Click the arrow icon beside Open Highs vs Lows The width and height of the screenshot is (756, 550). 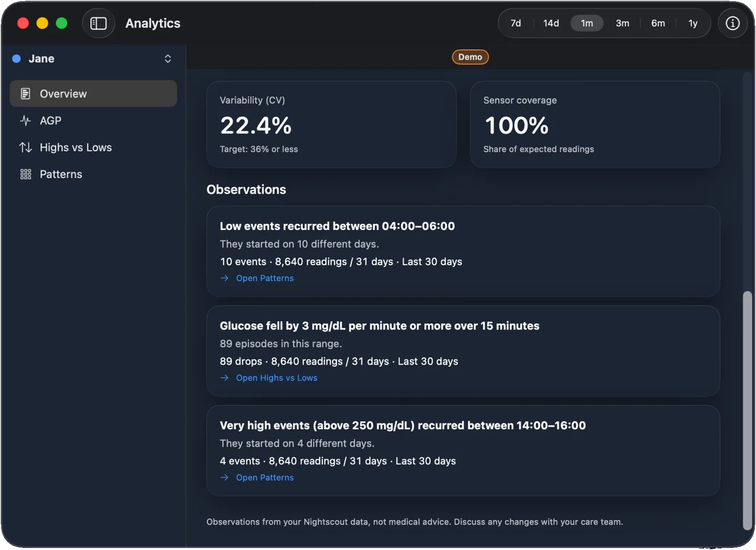pyautogui.click(x=225, y=378)
